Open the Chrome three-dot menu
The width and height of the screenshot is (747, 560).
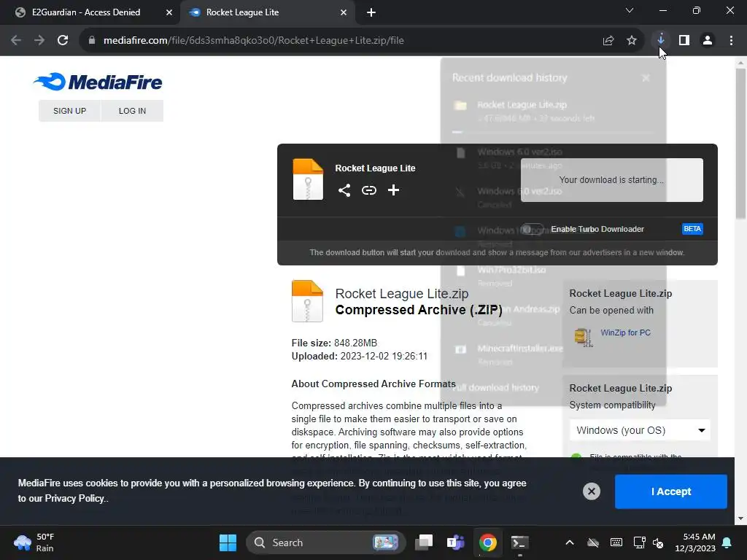tap(731, 41)
